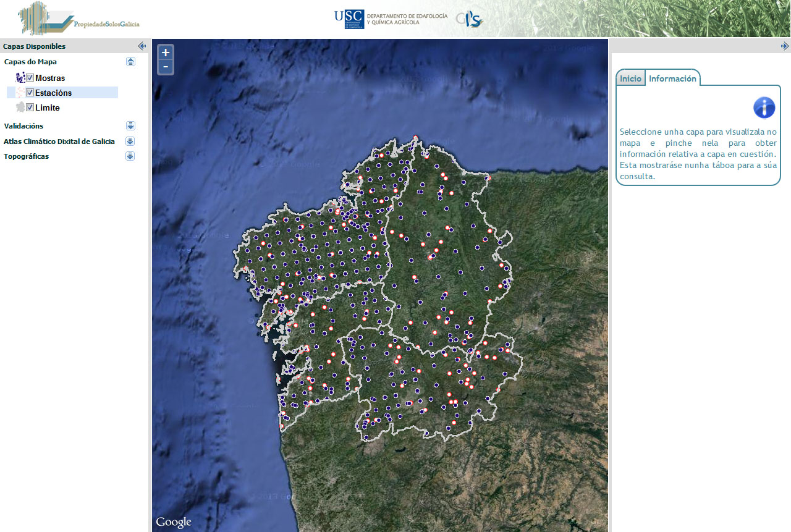Image resolution: width=791 pixels, height=532 pixels.
Task: Click the blue information icon
Action: coord(764,108)
